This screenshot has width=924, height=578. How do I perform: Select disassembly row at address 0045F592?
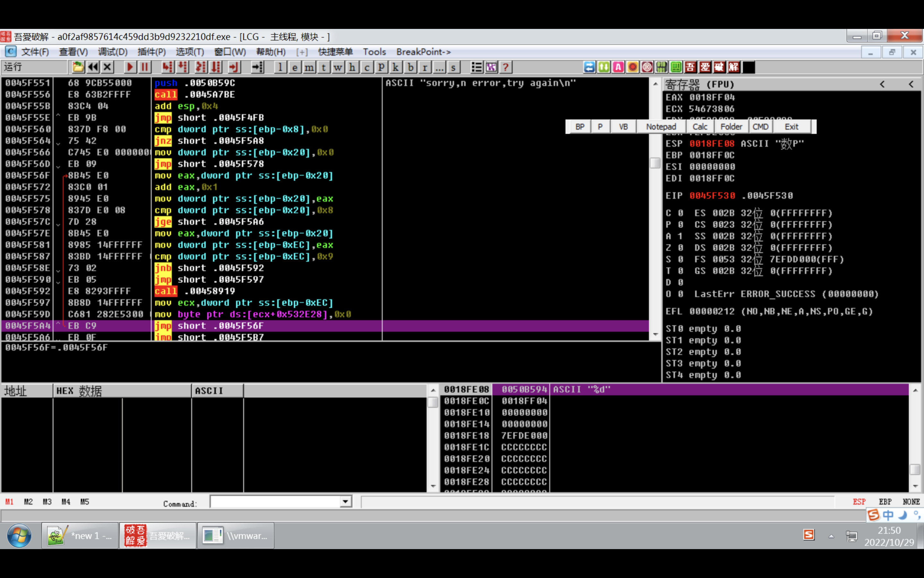click(x=325, y=291)
